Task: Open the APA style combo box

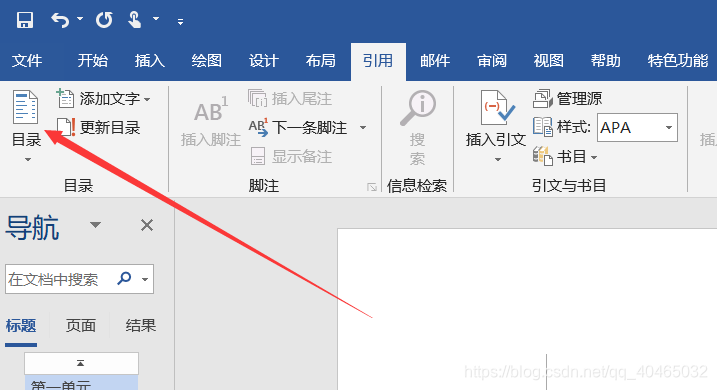Action: tap(637, 128)
